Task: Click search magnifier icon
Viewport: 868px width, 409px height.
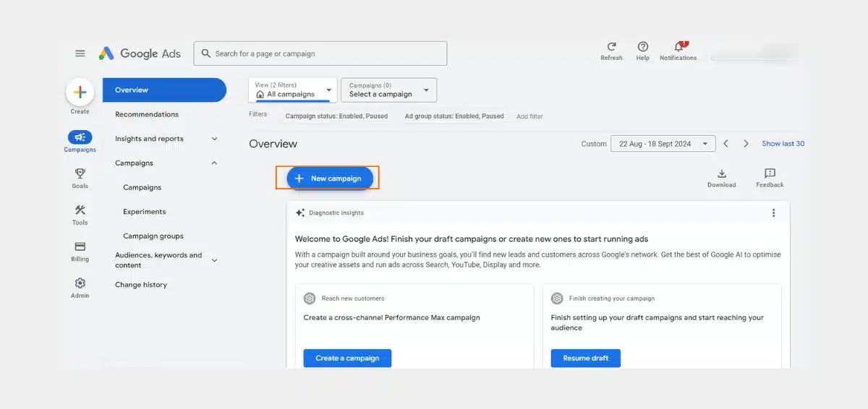Action: pos(206,53)
